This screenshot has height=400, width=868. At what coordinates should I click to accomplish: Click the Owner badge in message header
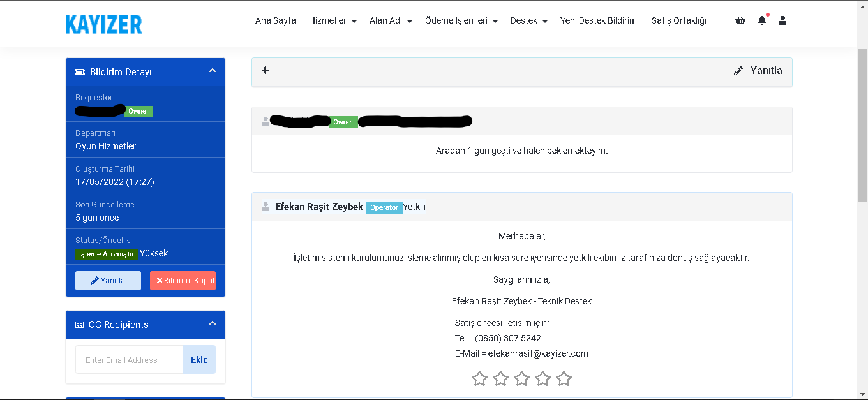[x=343, y=122]
